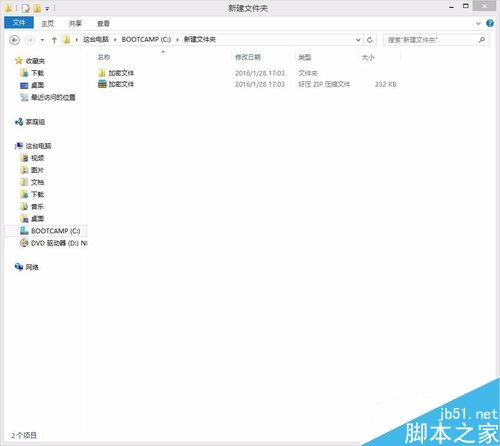
Task: Click the 收藏夹 star icon
Action: tap(19, 61)
